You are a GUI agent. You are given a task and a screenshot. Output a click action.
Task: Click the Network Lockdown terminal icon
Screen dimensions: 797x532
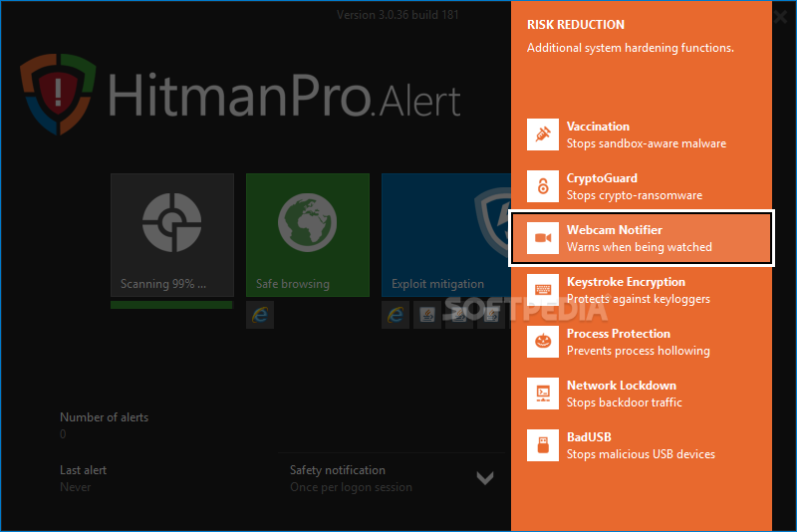pos(543,394)
